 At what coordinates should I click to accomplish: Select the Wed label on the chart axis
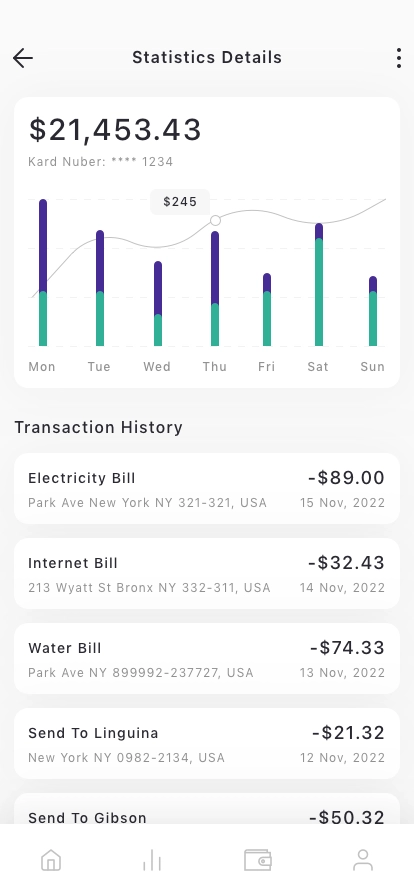(x=157, y=367)
